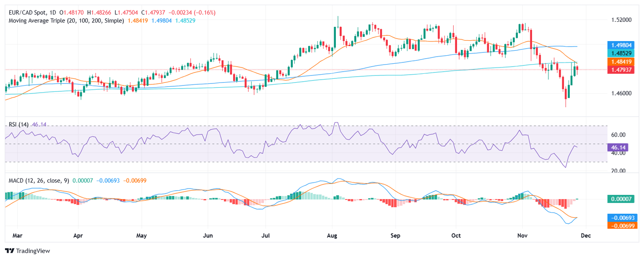Click the red current price tag 1.47937
Screen dimensions: 644x259
622,70
